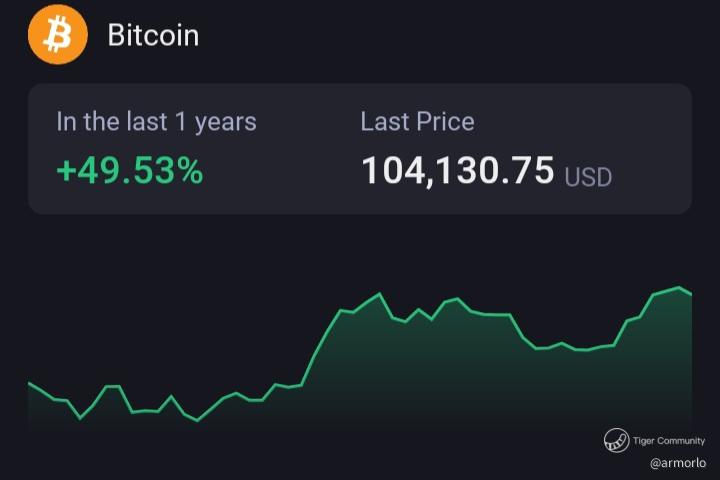The height and width of the screenshot is (480, 720).
Task: Open the @armorlo user handle
Action: click(678, 463)
